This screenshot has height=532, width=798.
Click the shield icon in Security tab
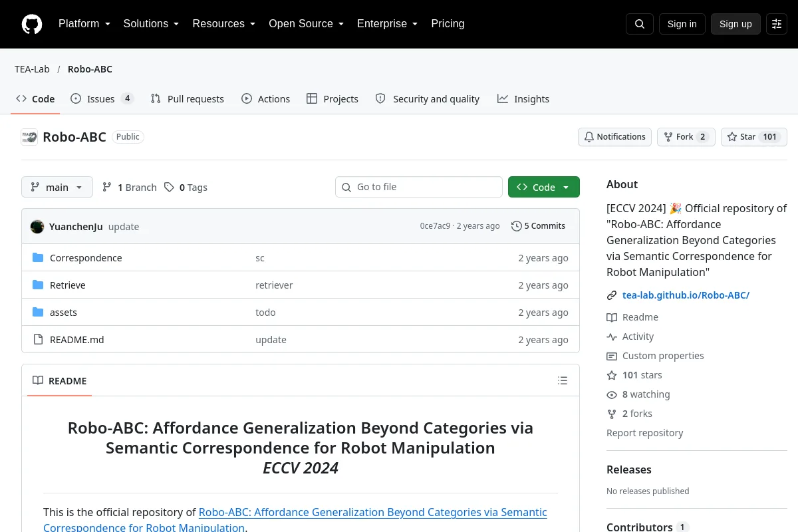pos(380,98)
